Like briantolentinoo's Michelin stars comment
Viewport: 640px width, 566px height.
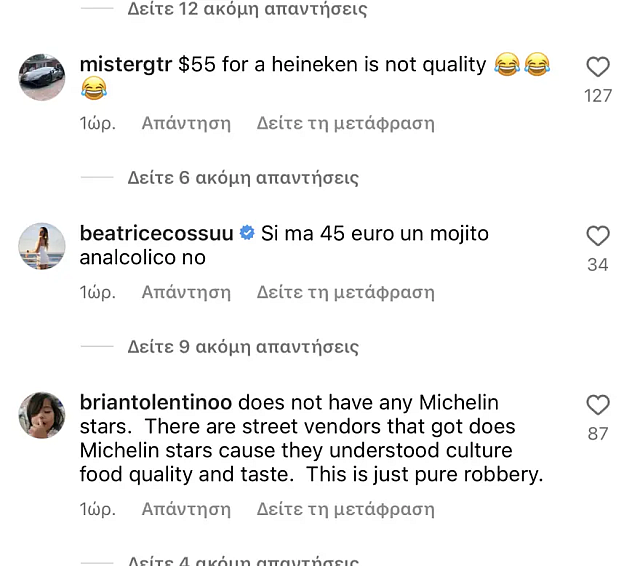coord(597,405)
